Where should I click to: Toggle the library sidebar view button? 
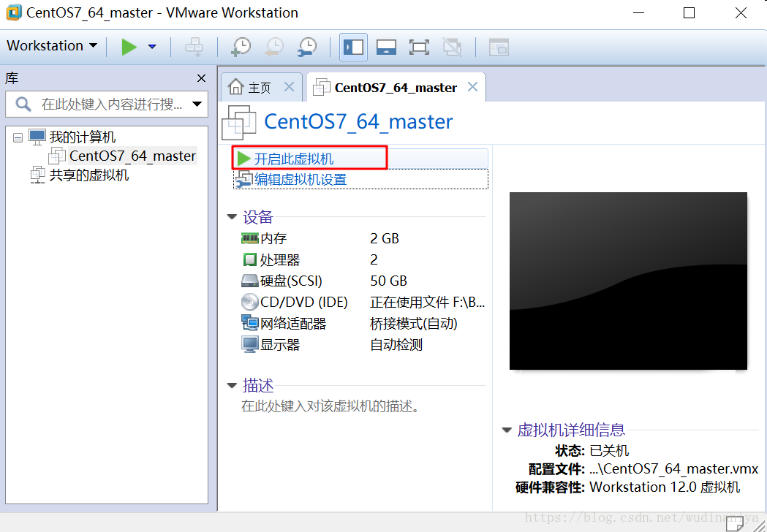coord(353,47)
